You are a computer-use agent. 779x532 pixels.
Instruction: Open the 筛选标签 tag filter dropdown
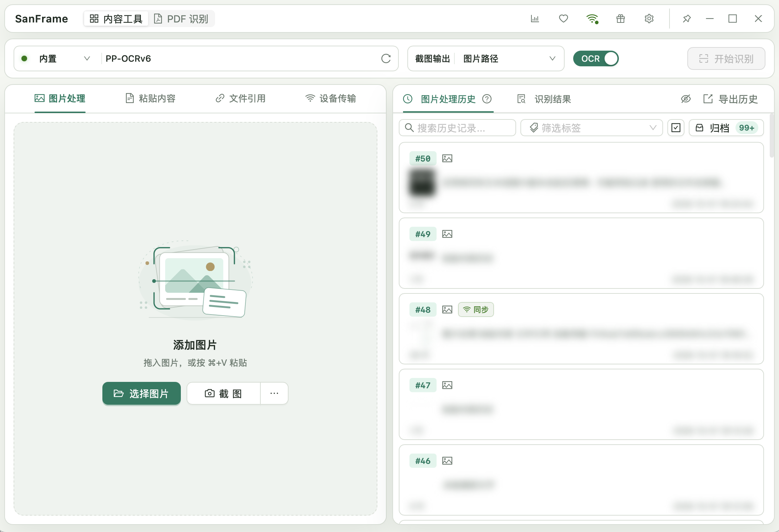point(591,128)
